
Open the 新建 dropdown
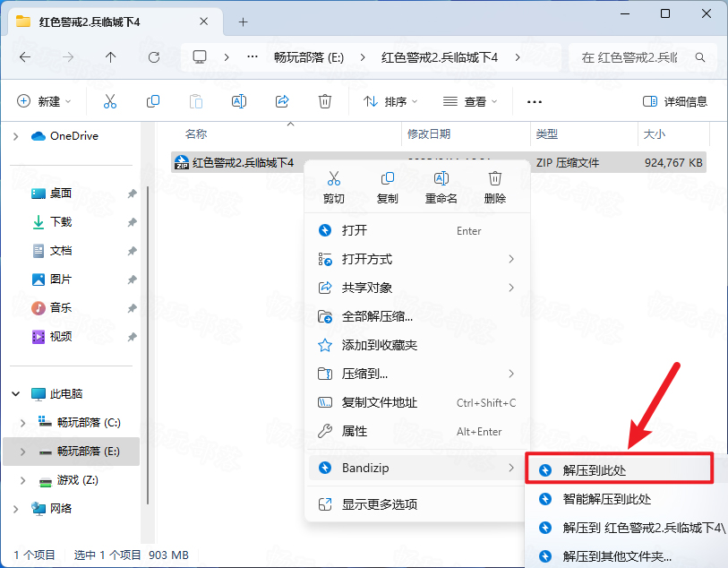pyautogui.click(x=44, y=101)
